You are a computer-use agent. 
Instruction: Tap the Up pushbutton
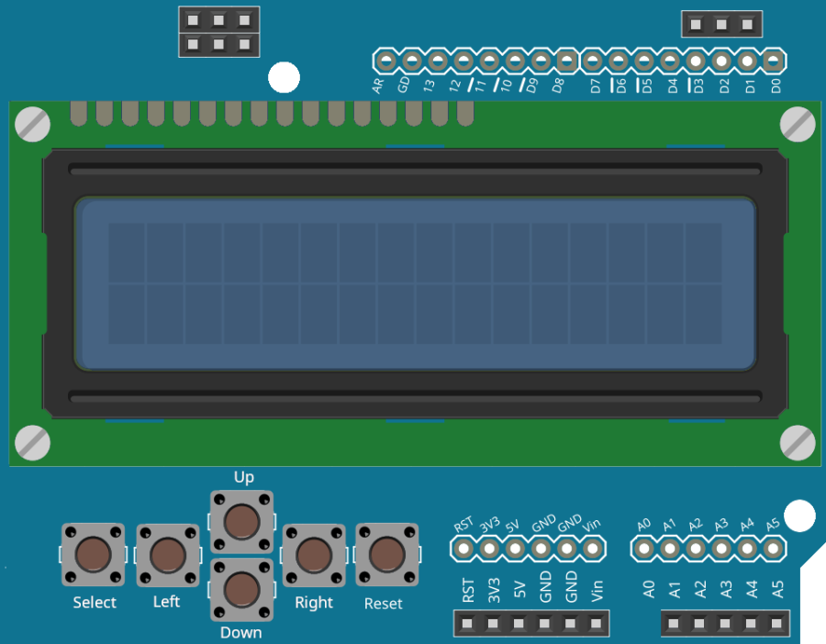(x=241, y=522)
